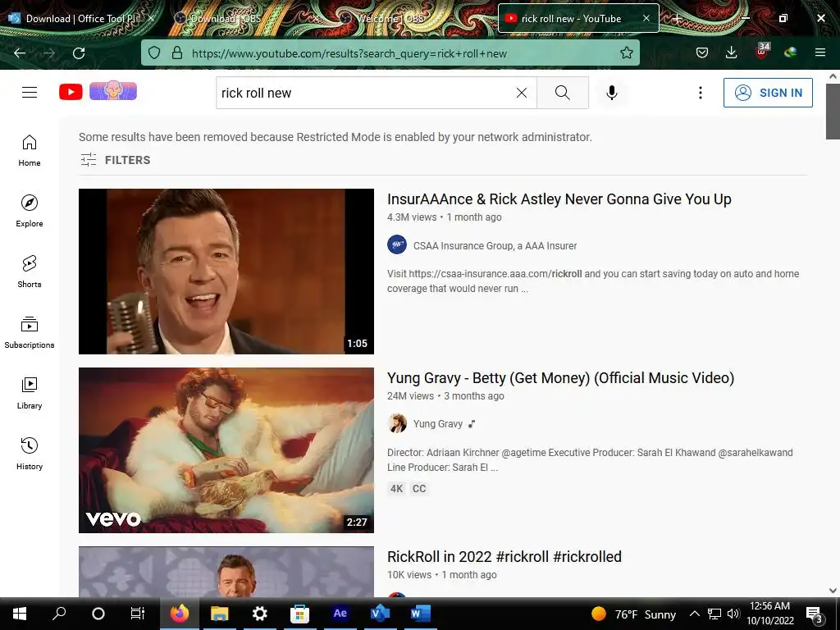Open After Effects from the taskbar
Viewport: 840px width, 630px height.
[x=340, y=614]
